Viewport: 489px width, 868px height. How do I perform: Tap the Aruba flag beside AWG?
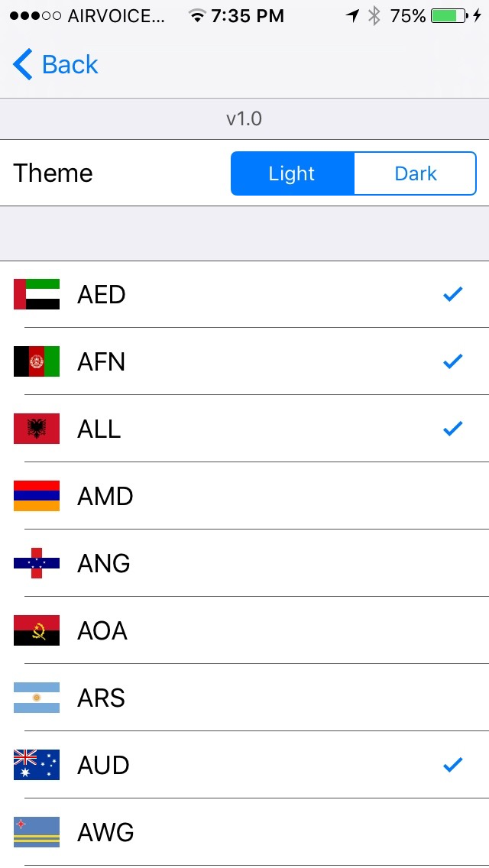point(37,832)
